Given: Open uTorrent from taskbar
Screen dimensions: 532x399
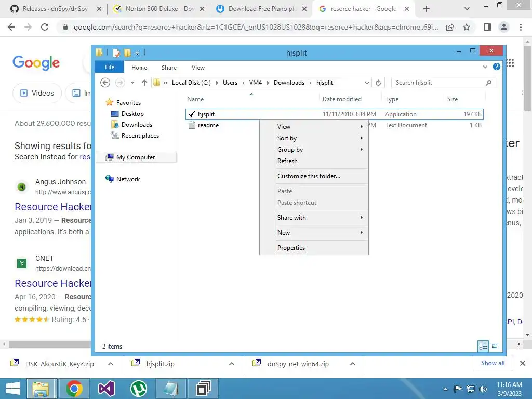Looking at the screenshot, I should coord(138,389).
